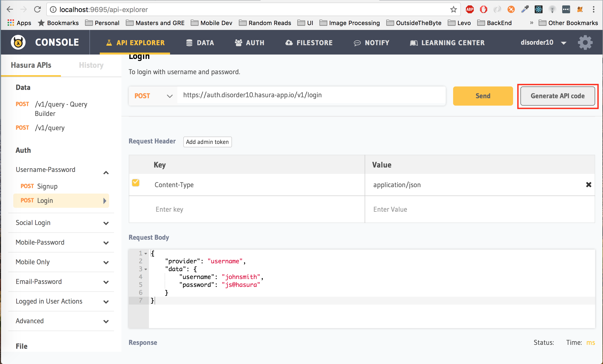Click the browser forward arrow
This screenshot has height=364, width=603.
[x=24, y=10]
